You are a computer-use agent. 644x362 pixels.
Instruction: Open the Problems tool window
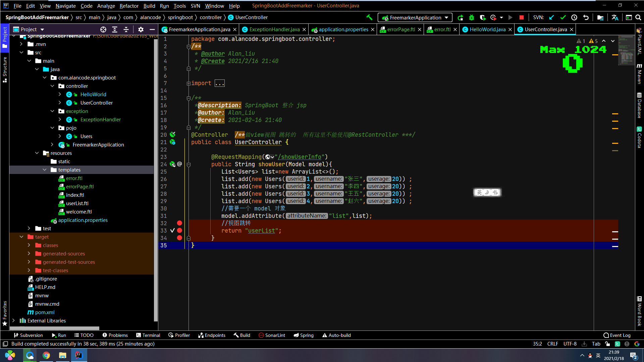click(x=115, y=335)
